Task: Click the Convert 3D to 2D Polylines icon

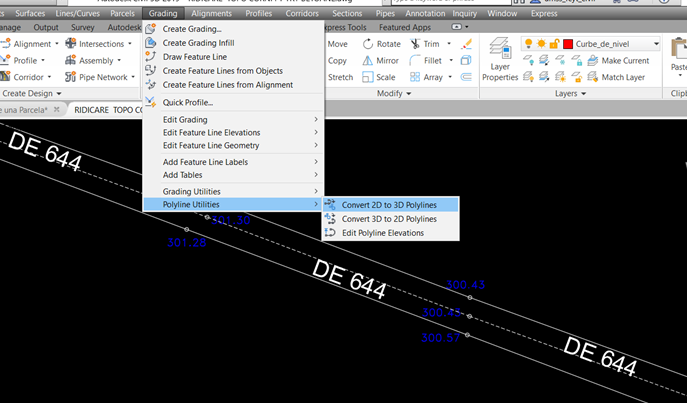Action: pos(330,218)
